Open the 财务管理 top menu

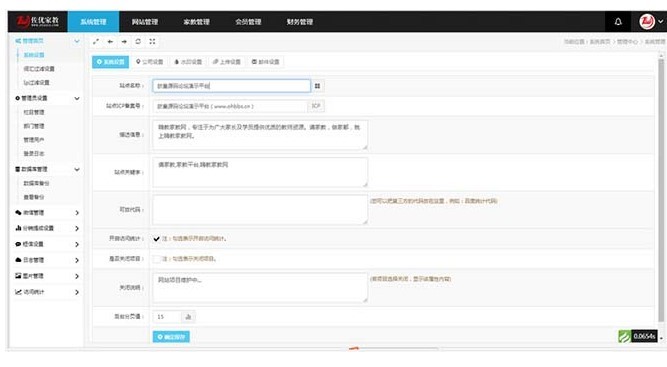tap(300, 22)
